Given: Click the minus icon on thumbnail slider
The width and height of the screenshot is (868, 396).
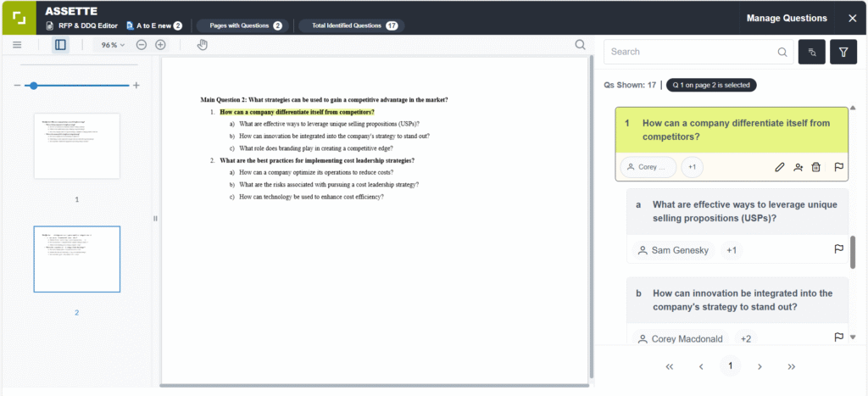Looking at the screenshot, I should point(17,86).
